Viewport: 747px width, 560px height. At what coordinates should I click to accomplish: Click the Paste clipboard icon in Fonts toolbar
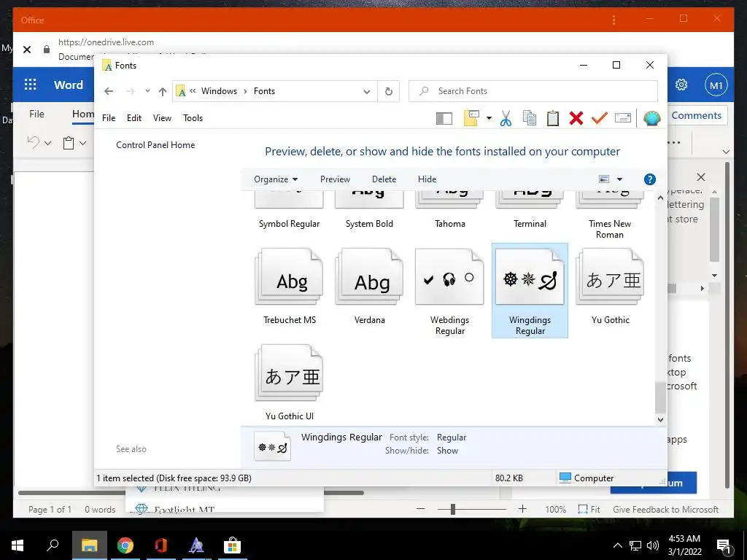[x=553, y=118]
